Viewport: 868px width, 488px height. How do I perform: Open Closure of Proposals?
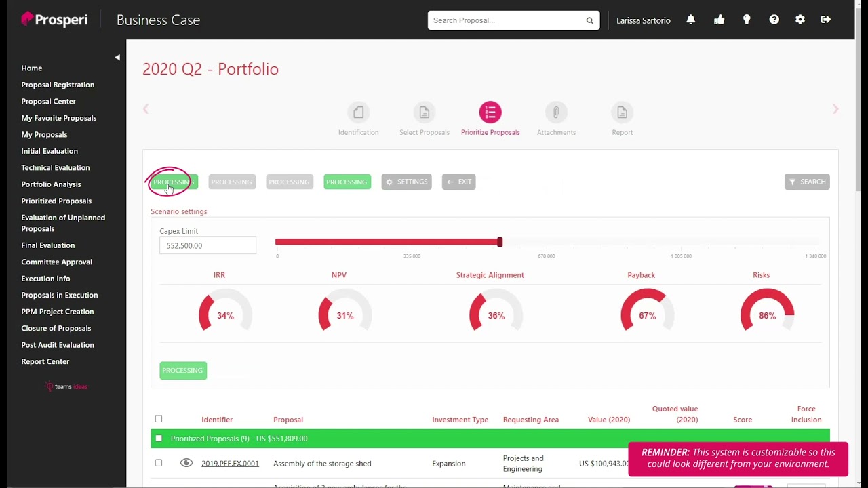[56, 328]
